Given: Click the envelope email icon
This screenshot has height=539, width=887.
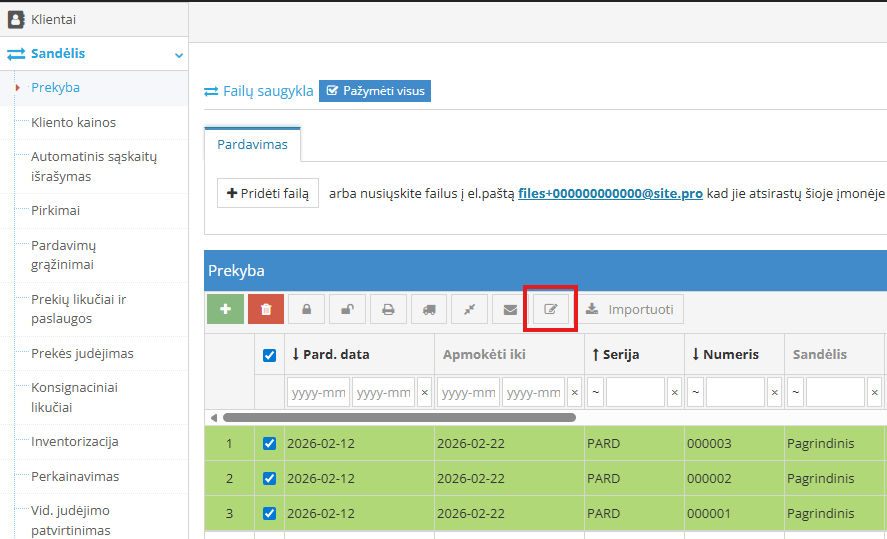Looking at the screenshot, I should pyautogui.click(x=510, y=310).
